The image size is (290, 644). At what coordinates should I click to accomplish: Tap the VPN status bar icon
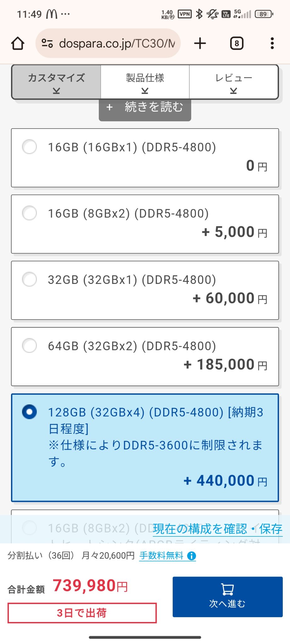(185, 14)
